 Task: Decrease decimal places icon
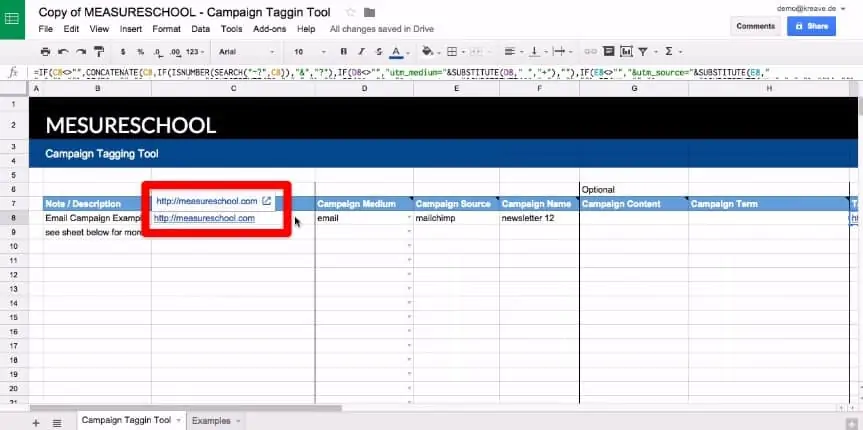(x=158, y=52)
